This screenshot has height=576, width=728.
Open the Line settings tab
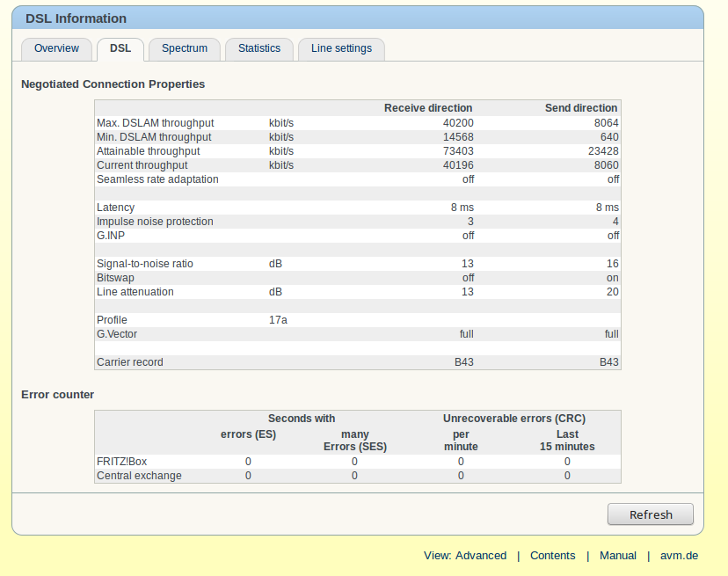coord(341,49)
